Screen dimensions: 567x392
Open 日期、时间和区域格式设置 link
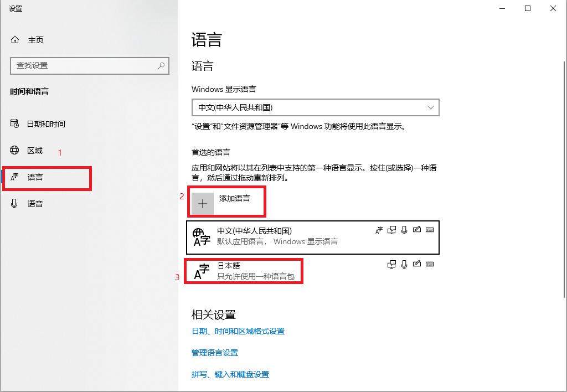238,331
